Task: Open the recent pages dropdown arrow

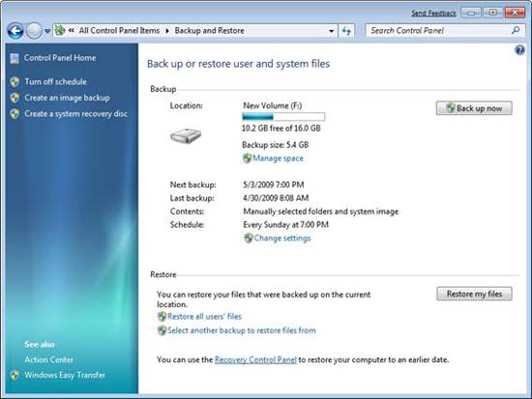Action: (x=47, y=31)
